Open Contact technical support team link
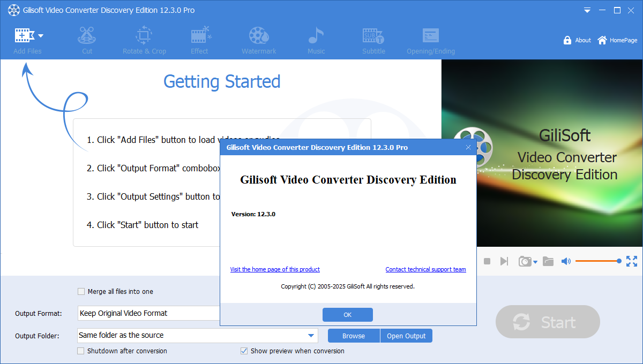Screen dimensions: 643x364 click(x=426, y=269)
